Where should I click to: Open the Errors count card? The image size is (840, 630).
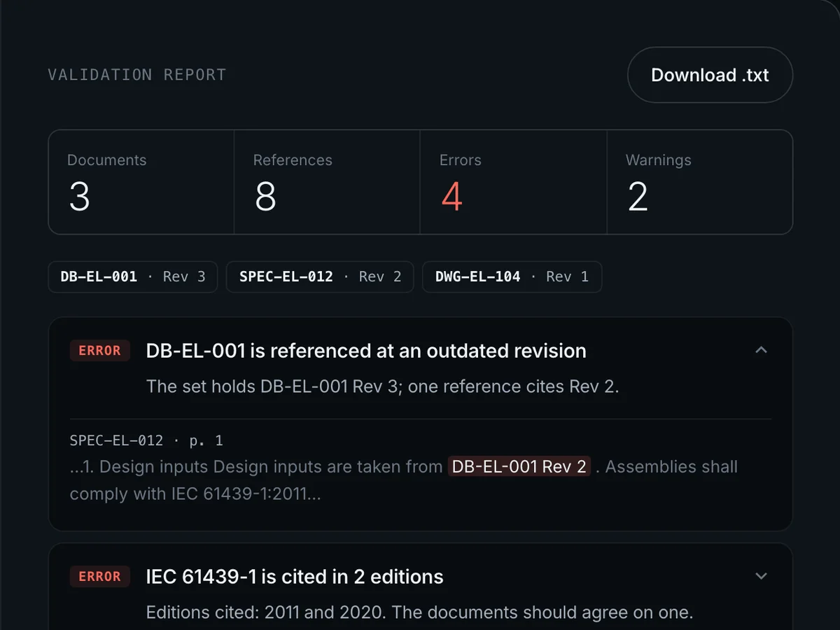(513, 182)
